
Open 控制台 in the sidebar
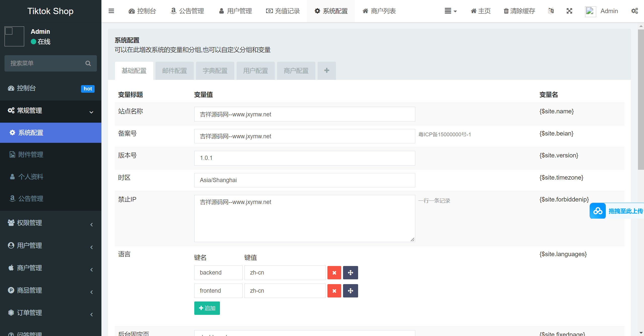51,88
